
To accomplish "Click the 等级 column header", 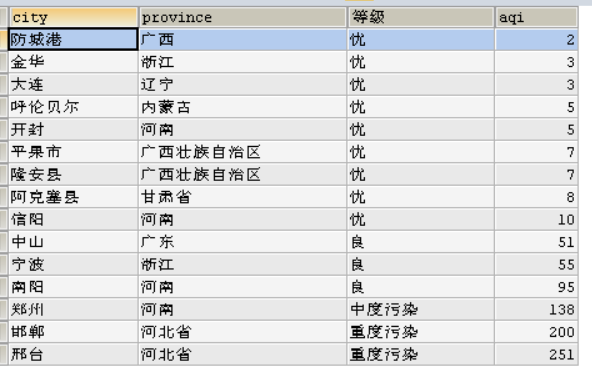I will tap(421, 17).
